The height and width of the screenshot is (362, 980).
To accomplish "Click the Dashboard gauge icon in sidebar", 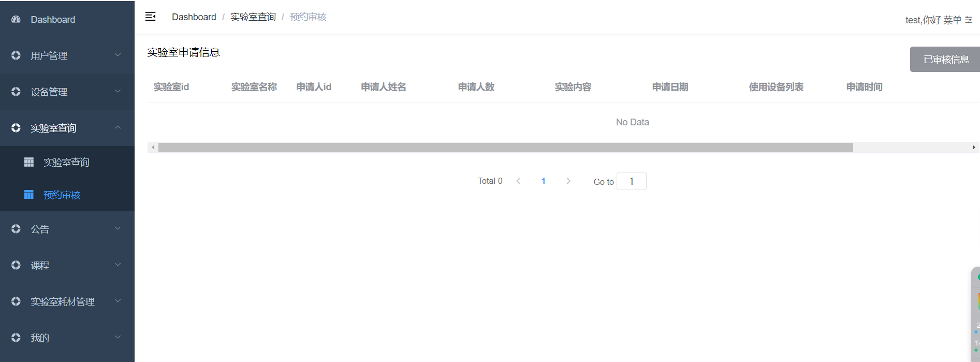I will pos(16,19).
